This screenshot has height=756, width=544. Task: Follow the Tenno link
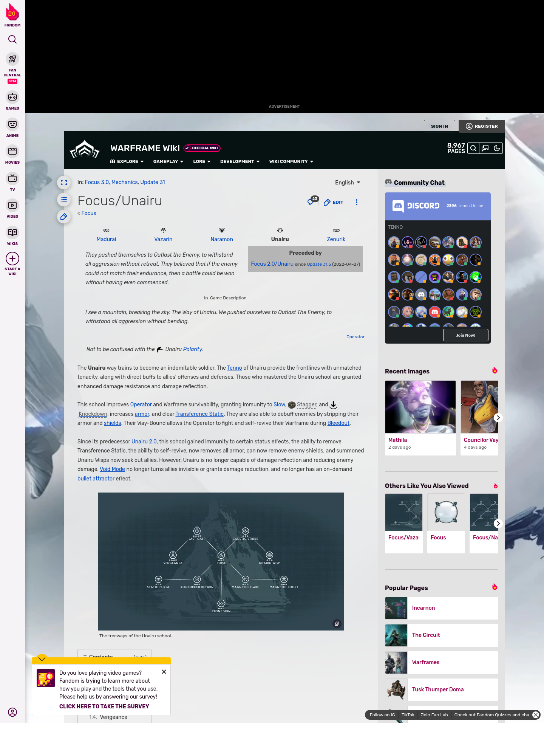click(x=235, y=368)
